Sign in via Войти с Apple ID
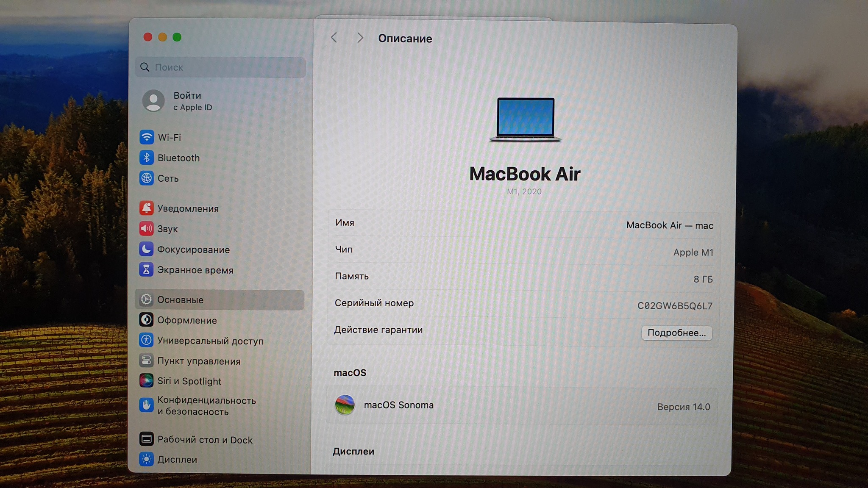 [186, 101]
